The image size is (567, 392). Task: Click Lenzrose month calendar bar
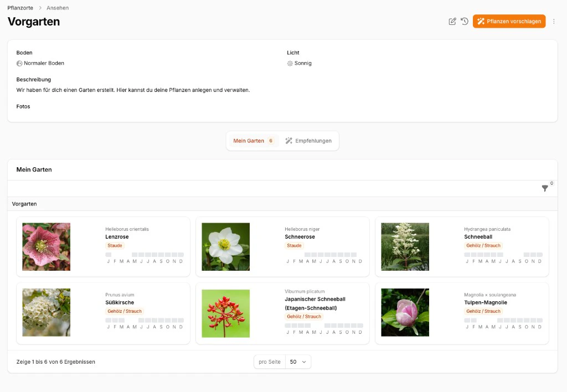(145, 257)
